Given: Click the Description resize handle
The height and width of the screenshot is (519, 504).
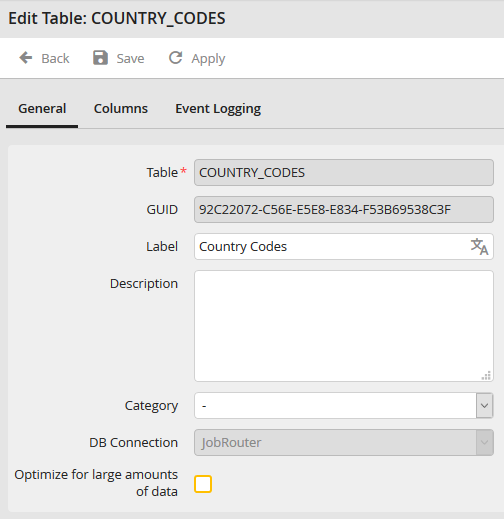Looking at the screenshot, I should [486, 375].
